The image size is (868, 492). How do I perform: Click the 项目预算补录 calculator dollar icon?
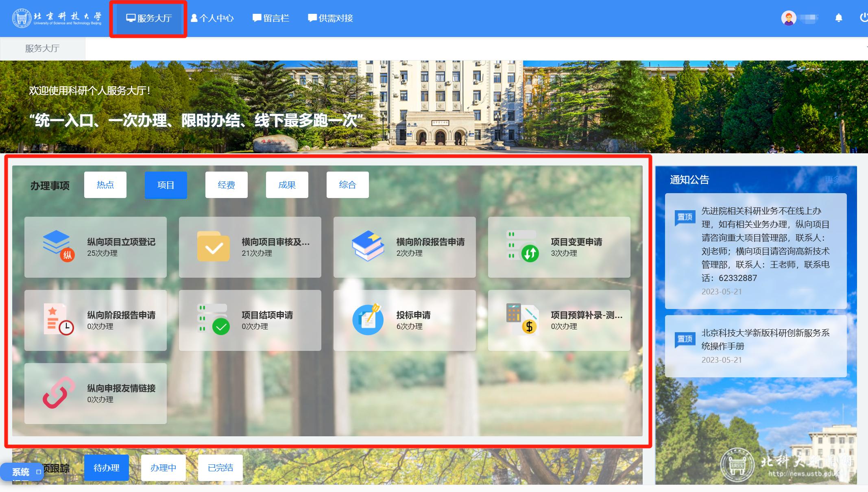click(522, 319)
